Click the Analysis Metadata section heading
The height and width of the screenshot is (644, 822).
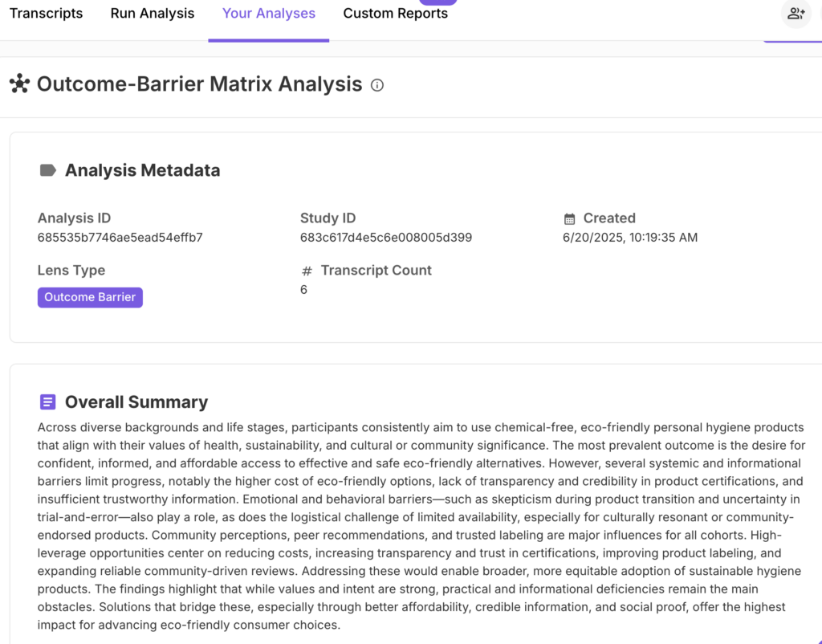(142, 170)
